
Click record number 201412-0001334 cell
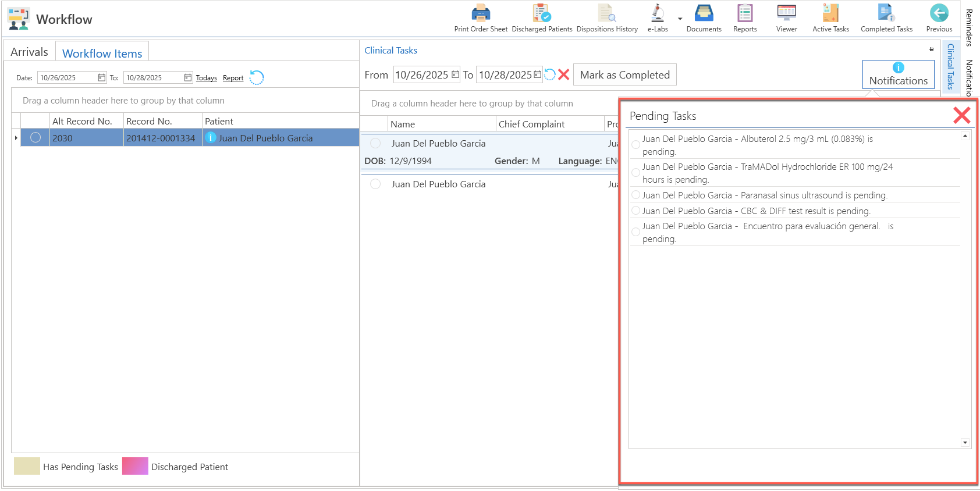coord(162,138)
